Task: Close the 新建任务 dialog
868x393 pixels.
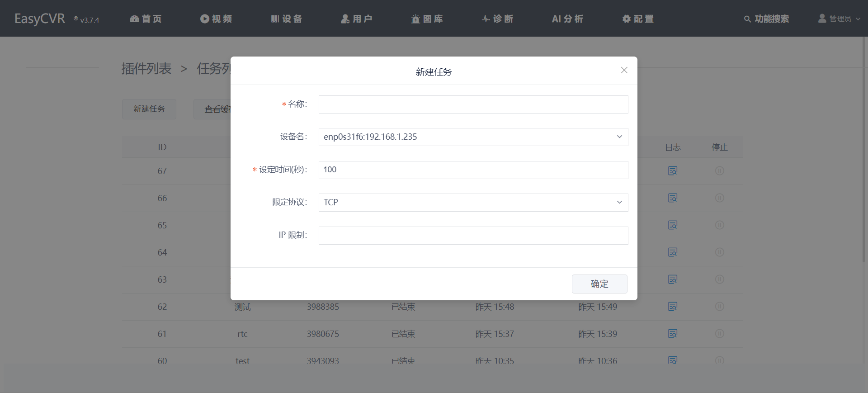Action: pyautogui.click(x=624, y=70)
